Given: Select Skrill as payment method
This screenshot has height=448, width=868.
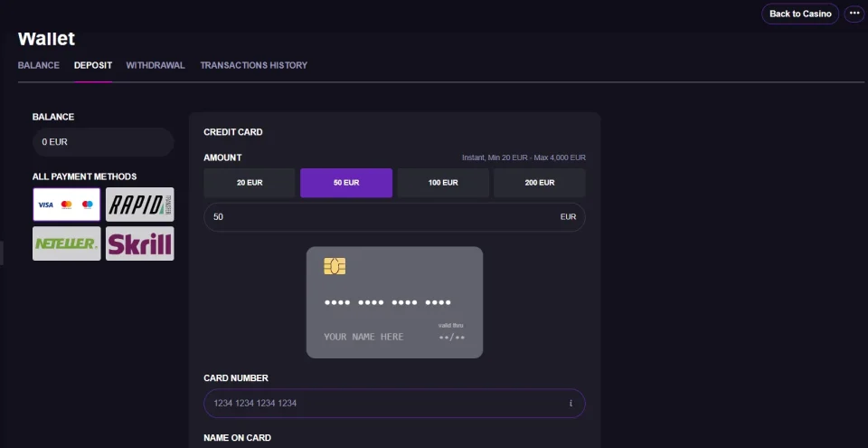Looking at the screenshot, I should pos(139,243).
